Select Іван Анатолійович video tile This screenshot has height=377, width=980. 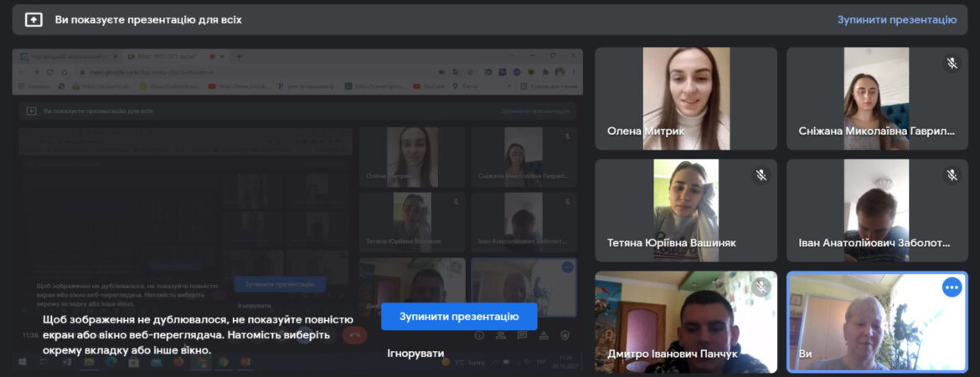(x=877, y=210)
